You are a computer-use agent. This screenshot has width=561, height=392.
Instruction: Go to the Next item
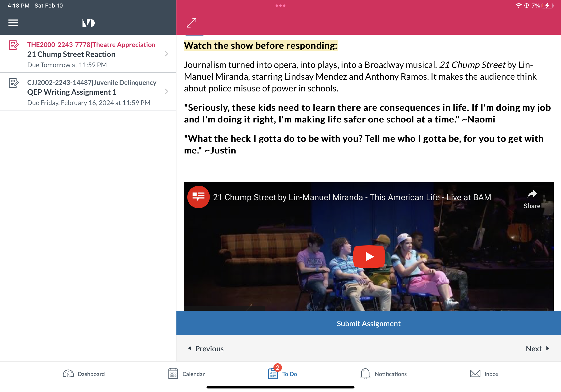pyautogui.click(x=538, y=349)
